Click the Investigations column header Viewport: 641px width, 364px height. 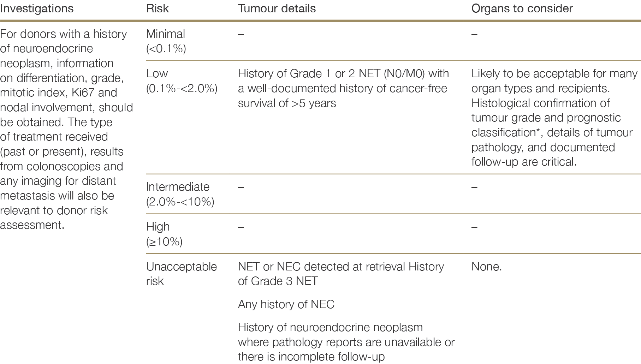[37, 8]
